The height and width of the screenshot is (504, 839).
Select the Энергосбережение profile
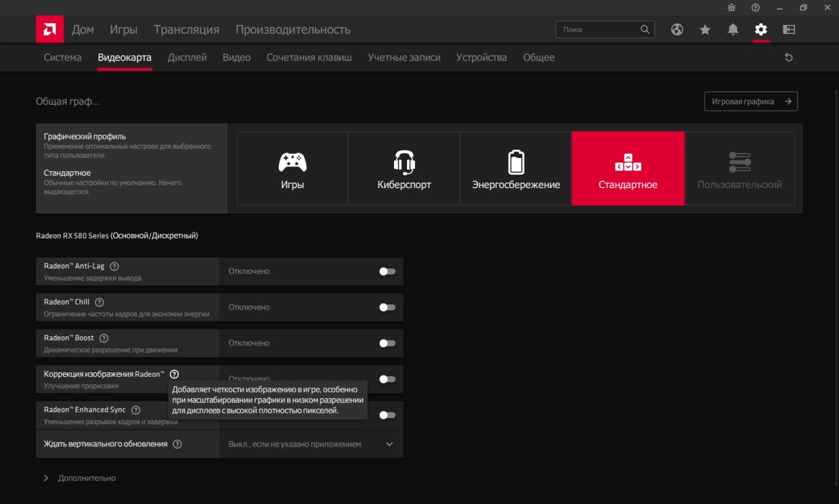tap(516, 168)
